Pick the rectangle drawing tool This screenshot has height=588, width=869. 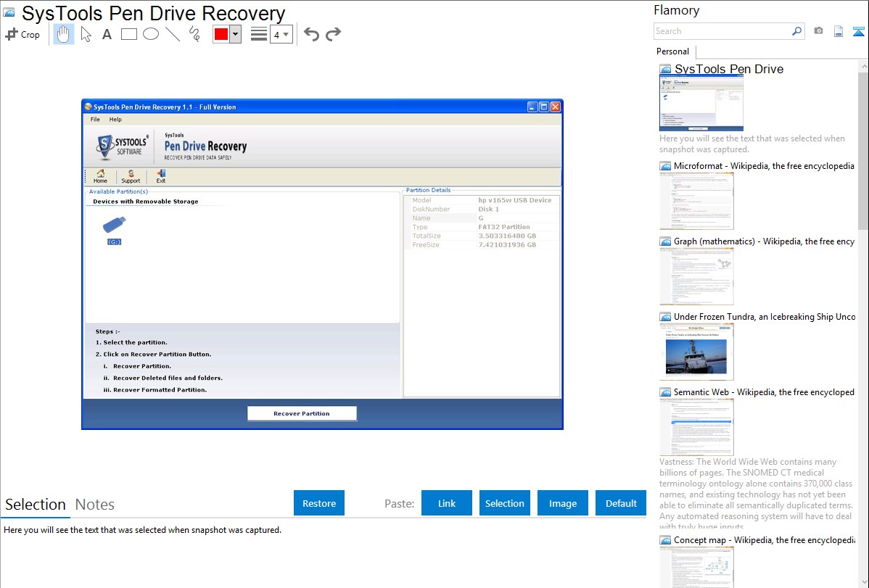129,34
